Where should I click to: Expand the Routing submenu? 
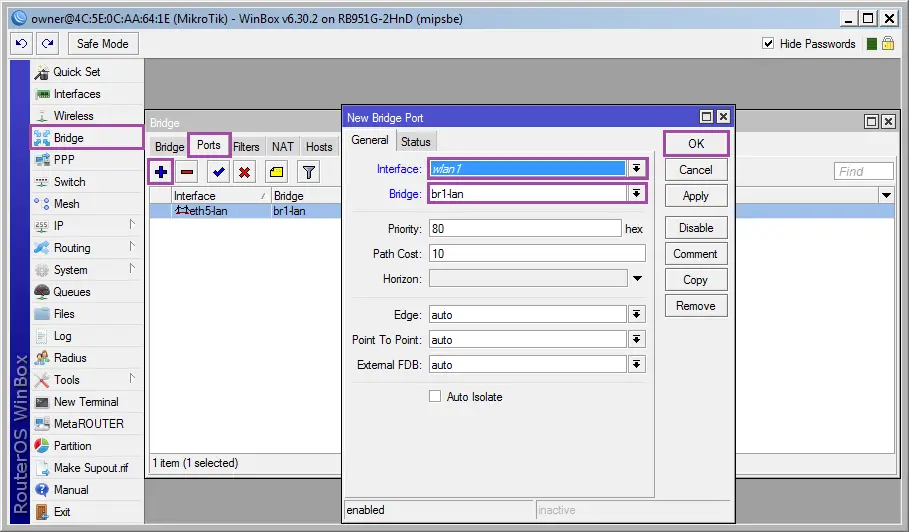pos(133,246)
